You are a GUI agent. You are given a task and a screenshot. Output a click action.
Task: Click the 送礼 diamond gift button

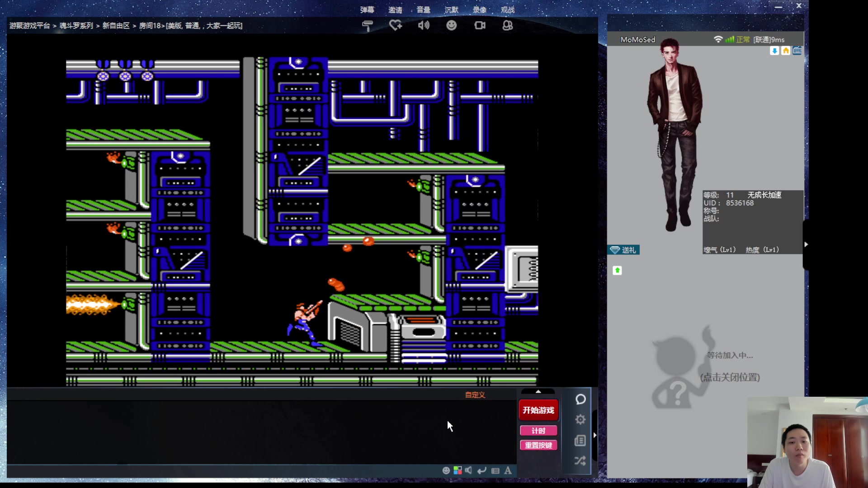pyautogui.click(x=623, y=250)
